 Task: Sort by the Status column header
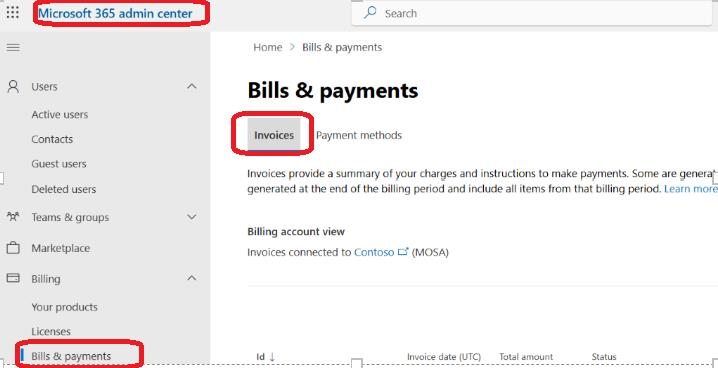(x=604, y=357)
